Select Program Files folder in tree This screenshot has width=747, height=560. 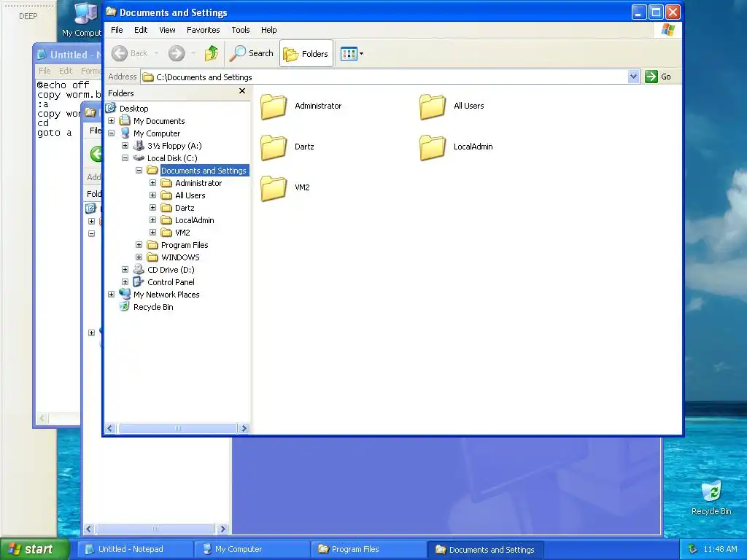(185, 245)
